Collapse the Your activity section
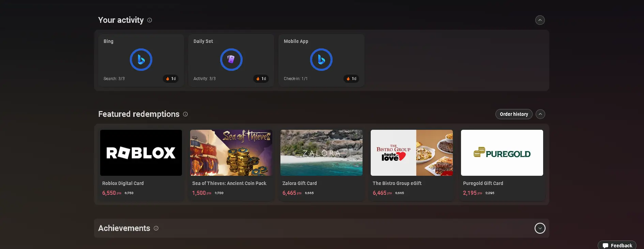The height and width of the screenshot is (249, 644). 540,20
